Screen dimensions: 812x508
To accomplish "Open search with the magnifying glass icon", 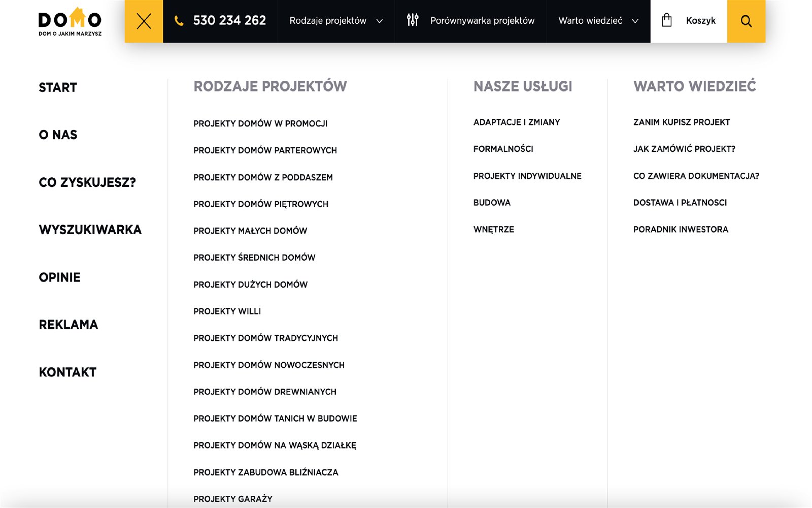I will [746, 21].
